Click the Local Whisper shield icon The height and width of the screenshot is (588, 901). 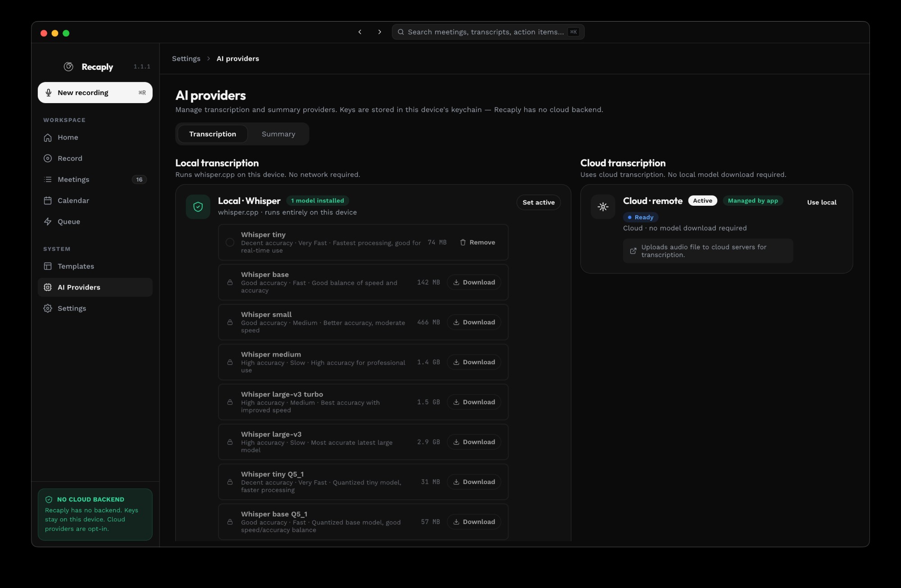(x=198, y=207)
